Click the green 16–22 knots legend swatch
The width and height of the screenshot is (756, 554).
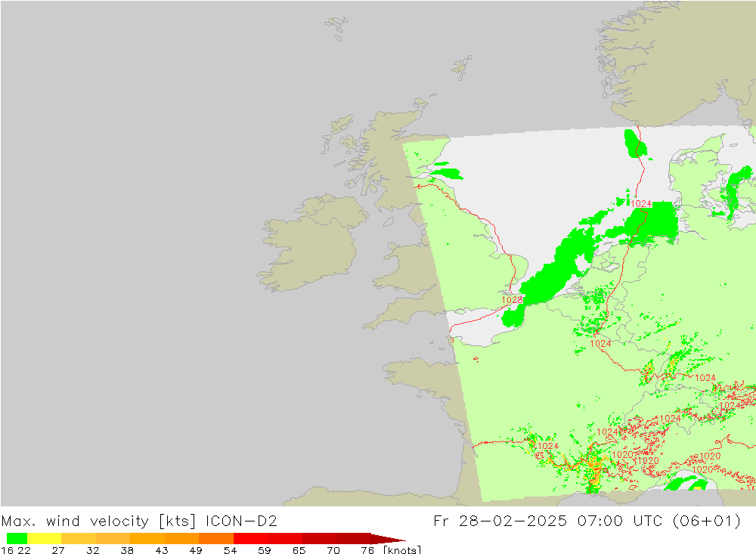click(17, 539)
